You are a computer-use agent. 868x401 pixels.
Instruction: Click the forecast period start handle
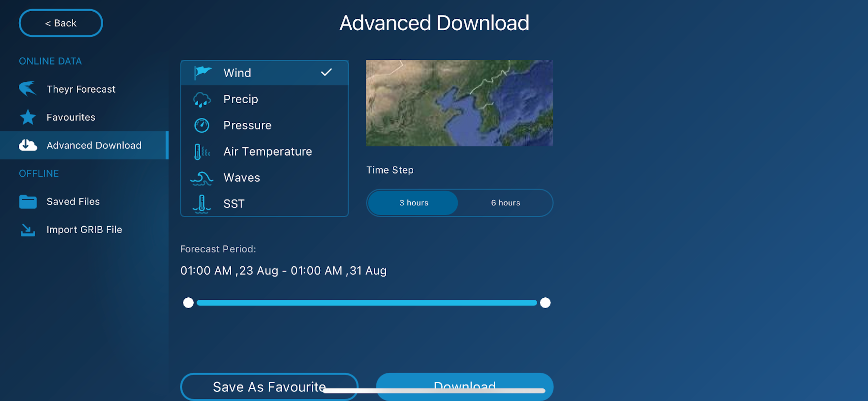188,303
